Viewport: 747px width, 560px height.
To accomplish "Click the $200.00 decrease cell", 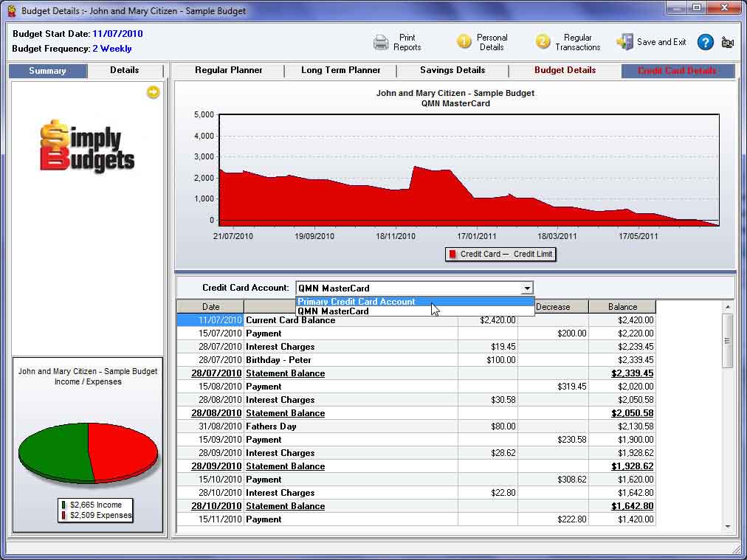I will [553, 333].
